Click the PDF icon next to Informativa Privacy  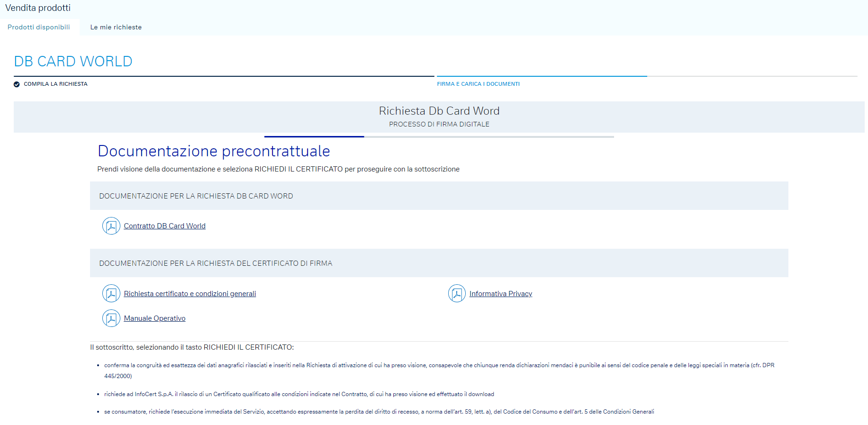pos(457,294)
